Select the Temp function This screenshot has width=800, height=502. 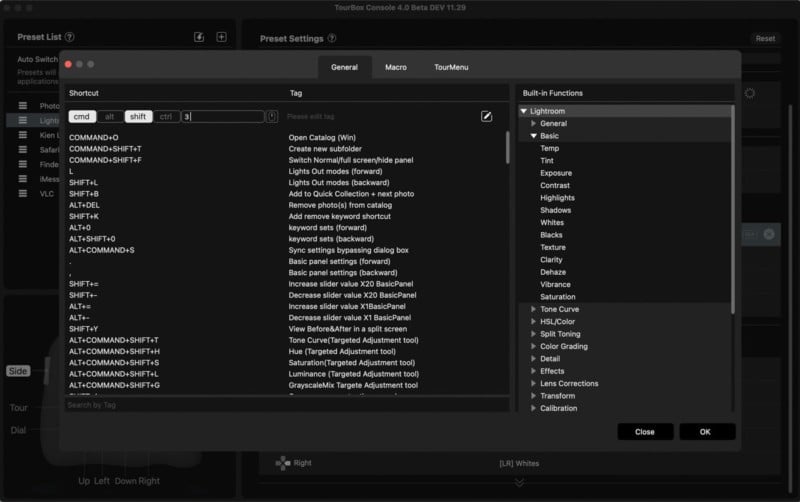coord(549,148)
